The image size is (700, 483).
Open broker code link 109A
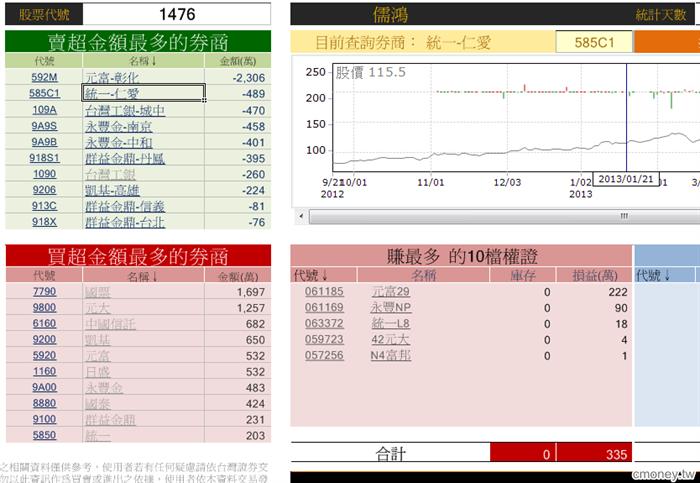click(44, 110)
